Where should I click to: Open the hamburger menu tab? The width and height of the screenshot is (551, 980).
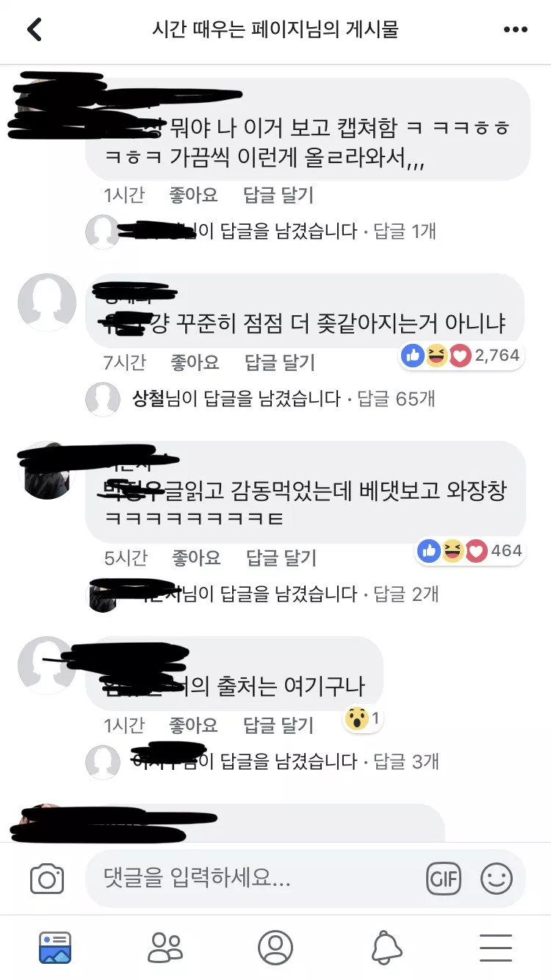(x=496, y=948)
